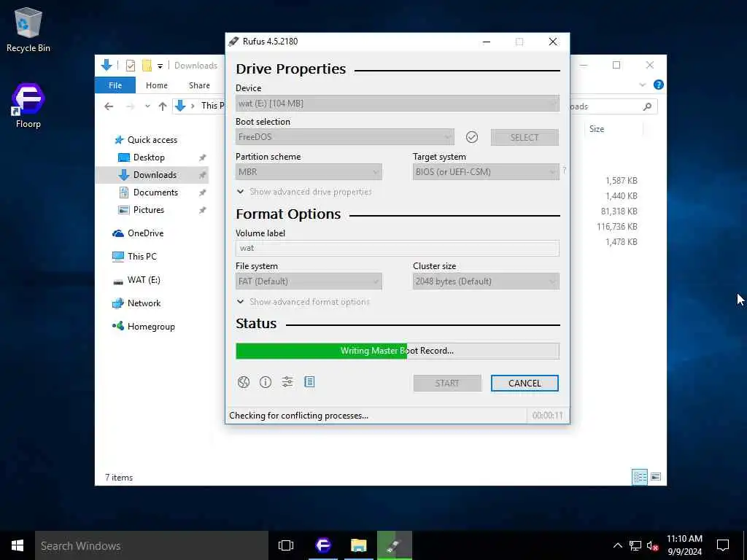The width and height of the screenshot is (747, 560).
Task: Open Explorer quick access toolbar customize arrow
Action: coord(160,66)
